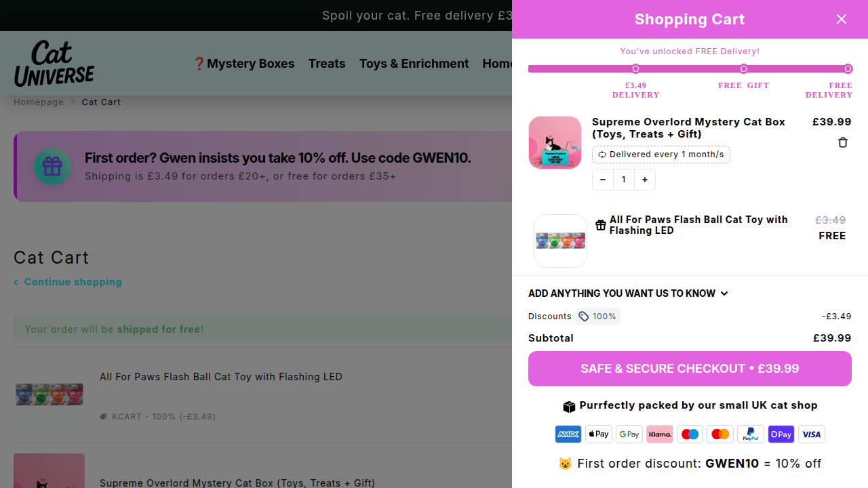This screenshot has height=488, width=868.
Task: Decrease Mystery Cat Box quantity
Action: [x=603, y=180]
